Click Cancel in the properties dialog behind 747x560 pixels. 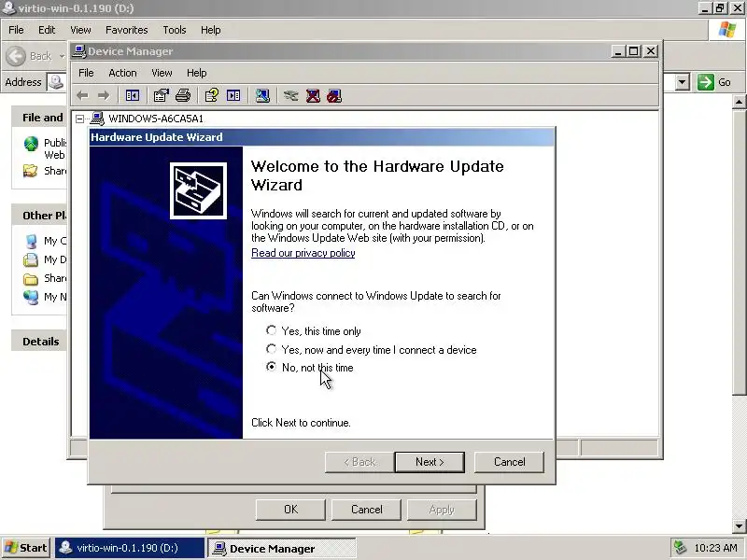[366, 510]
